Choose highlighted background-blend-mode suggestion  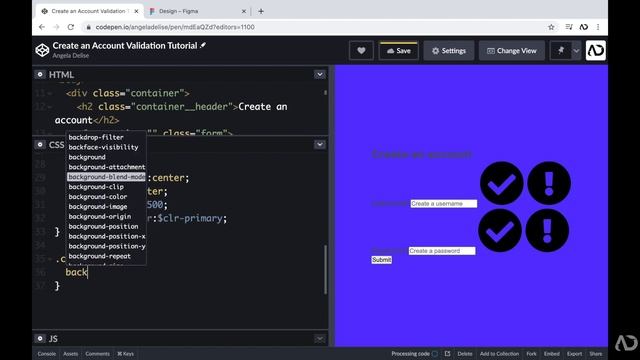pos(106,177)
